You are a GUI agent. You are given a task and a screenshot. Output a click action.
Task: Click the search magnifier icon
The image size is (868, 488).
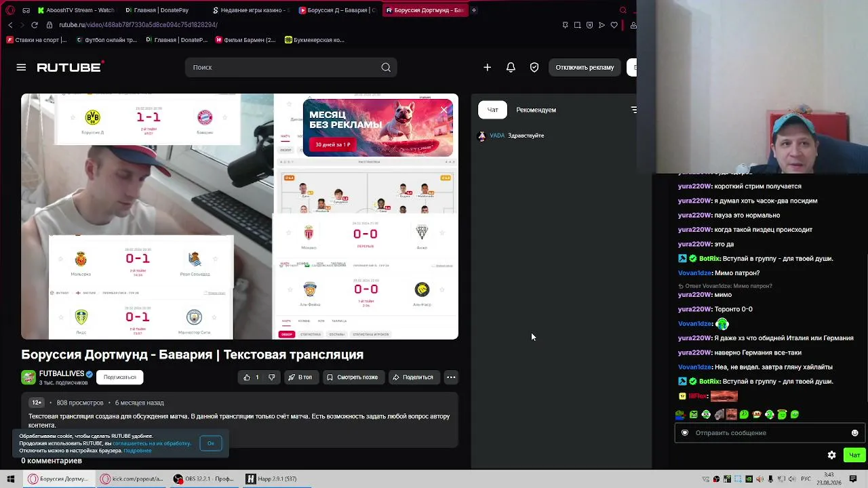(386, 67)
